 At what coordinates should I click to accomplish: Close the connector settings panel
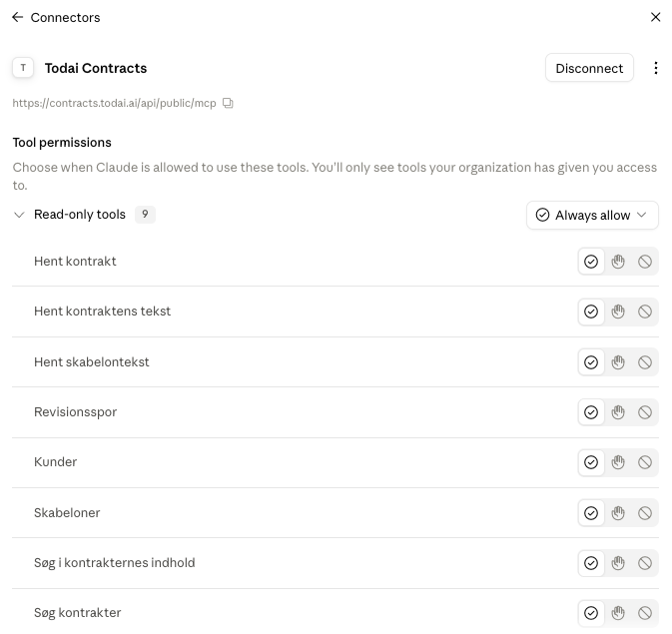click(655, 17)
